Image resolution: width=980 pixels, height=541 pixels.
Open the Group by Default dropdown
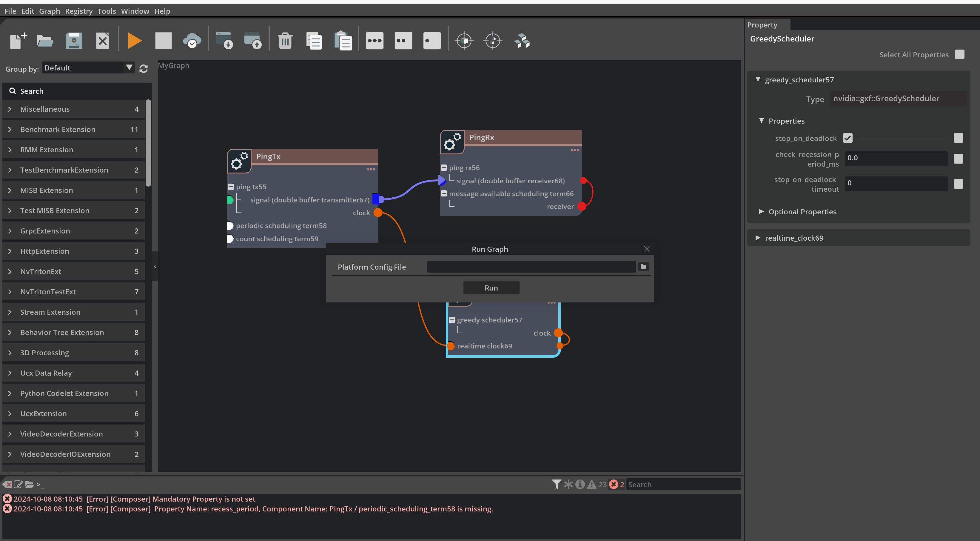[x=88, y=68]
